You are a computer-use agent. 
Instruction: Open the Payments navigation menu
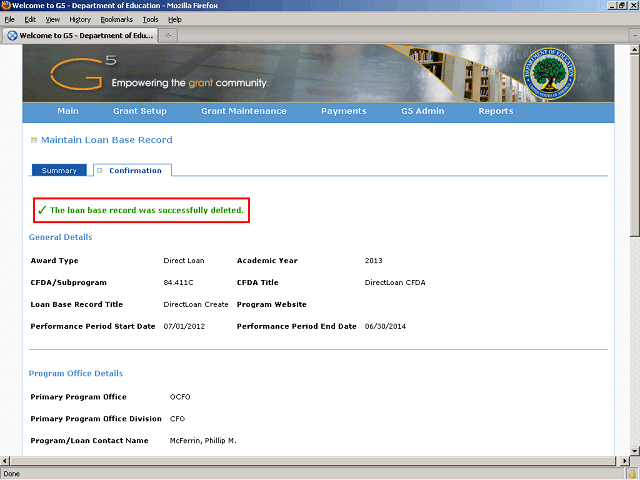coord(344,111)
